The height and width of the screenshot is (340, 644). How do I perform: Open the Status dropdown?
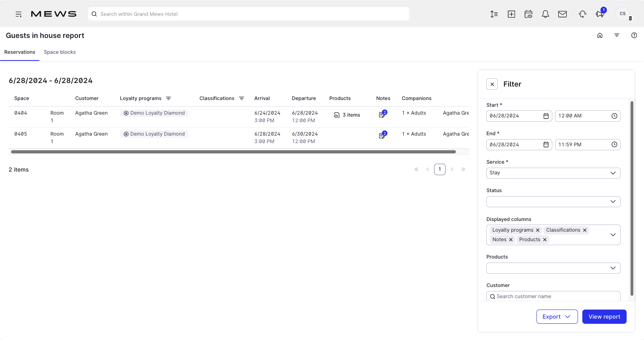[x=553, y=202]
